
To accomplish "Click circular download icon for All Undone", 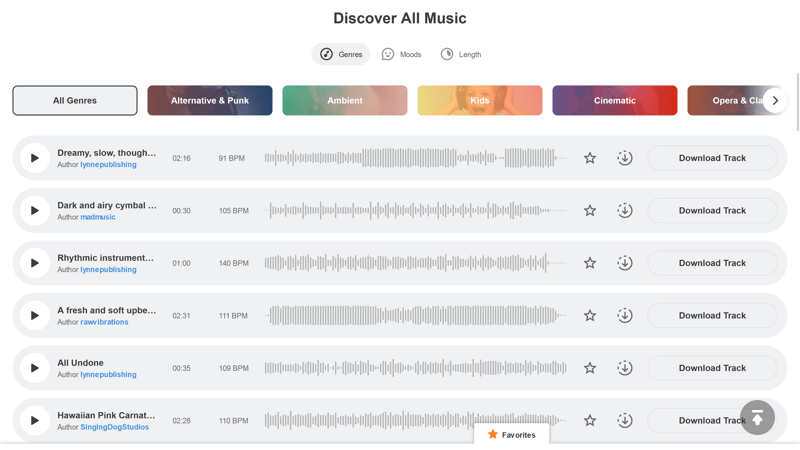I will click(624, 368).
